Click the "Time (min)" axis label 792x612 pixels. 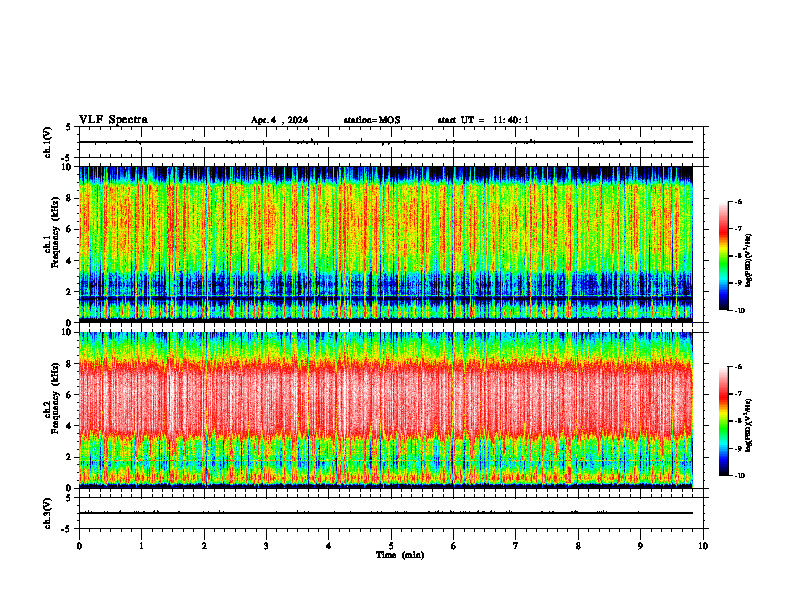400,555
